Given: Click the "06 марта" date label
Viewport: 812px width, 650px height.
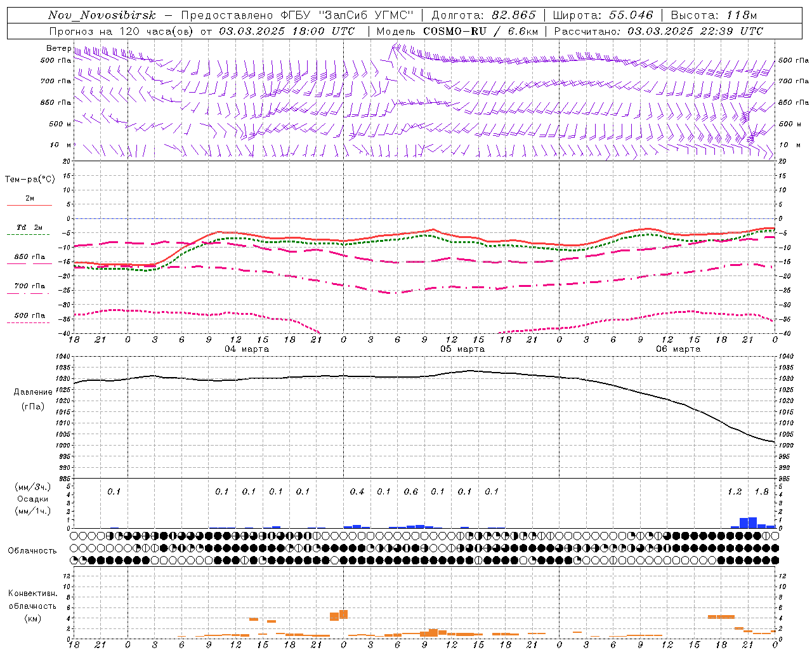Looking at the screenshot, I should pyautogui.click(x=678, y=348).
